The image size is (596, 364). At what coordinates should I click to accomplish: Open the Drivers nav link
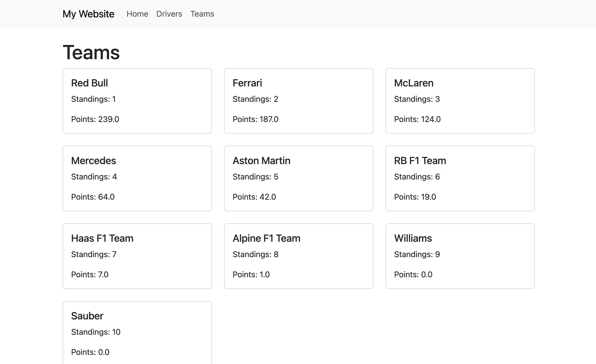[x=169, y=14]
